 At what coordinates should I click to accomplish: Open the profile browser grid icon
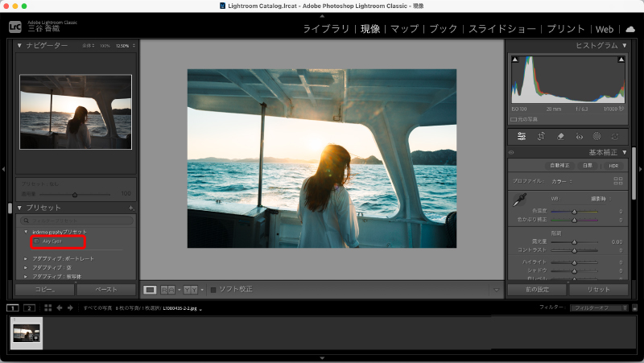[x=617, y=181]
